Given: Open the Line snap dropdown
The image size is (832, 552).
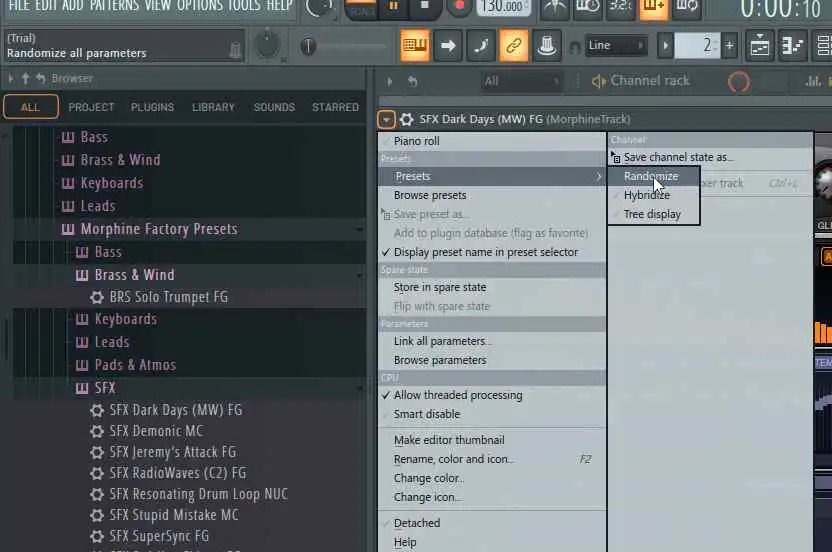Looking at the screenshot, I should [616, 46].
